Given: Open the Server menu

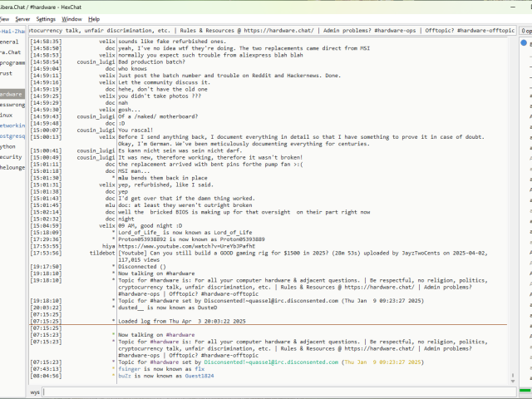Looking at the screenshot, I should 22,18.
